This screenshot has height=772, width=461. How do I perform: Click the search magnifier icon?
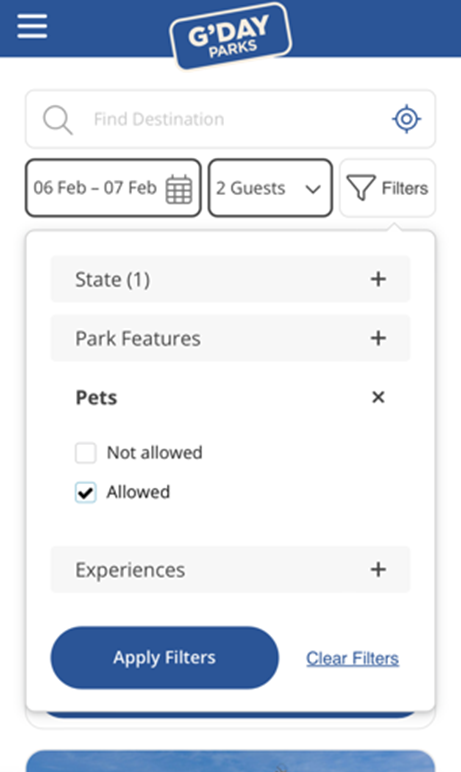click(x=58, y=120)
